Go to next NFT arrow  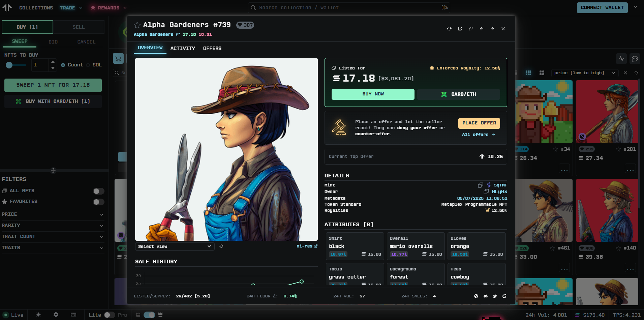[492, 29]
